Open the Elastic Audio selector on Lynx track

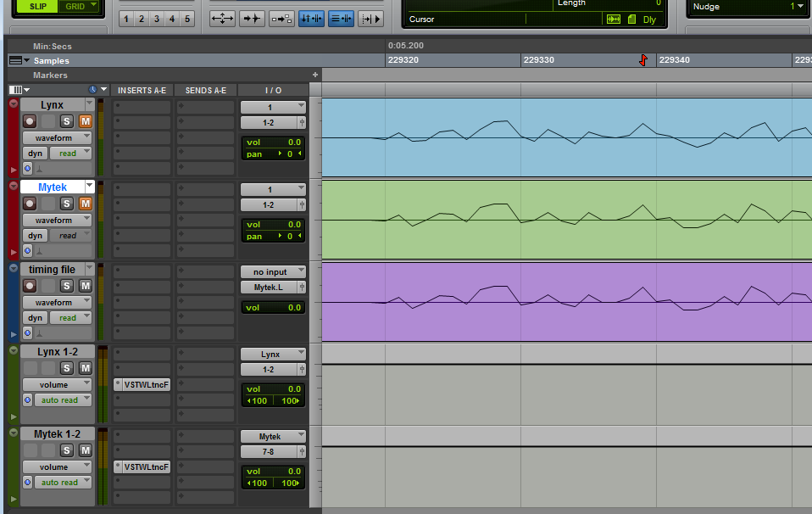[x=39, y=169]
